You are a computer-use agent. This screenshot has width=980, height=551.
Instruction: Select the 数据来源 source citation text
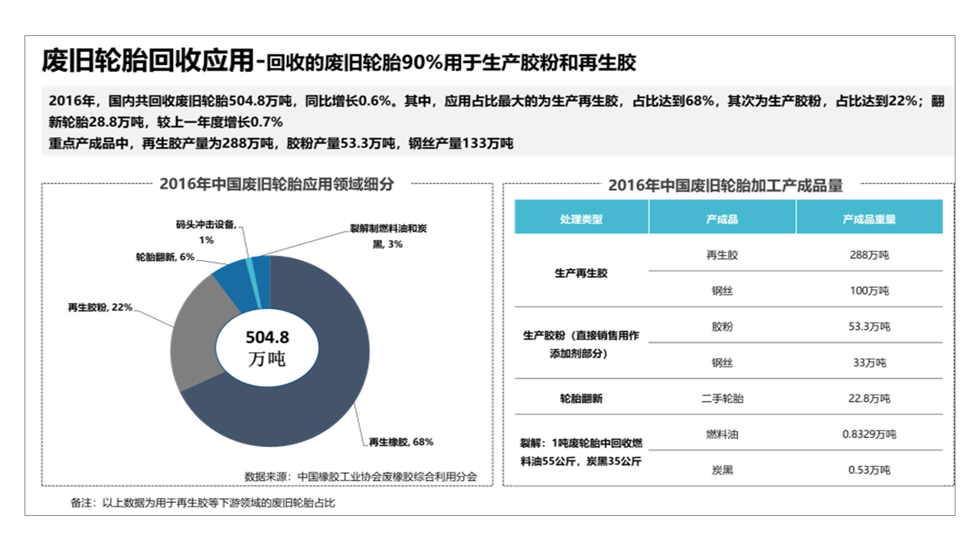[360, 476]
